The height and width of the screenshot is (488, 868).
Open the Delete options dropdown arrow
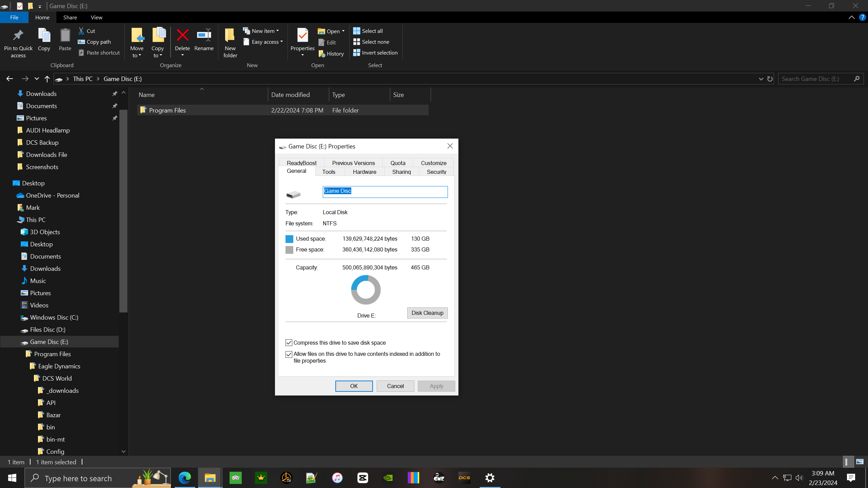point(182,55)
